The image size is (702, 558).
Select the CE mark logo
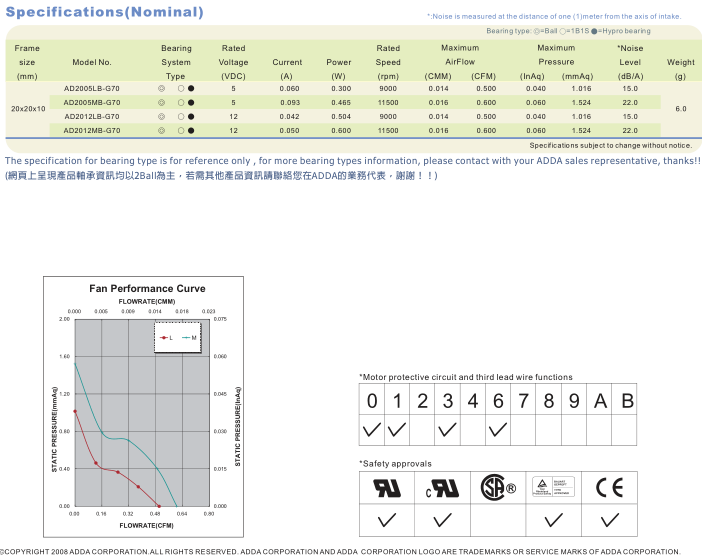[x=609, y=487]
